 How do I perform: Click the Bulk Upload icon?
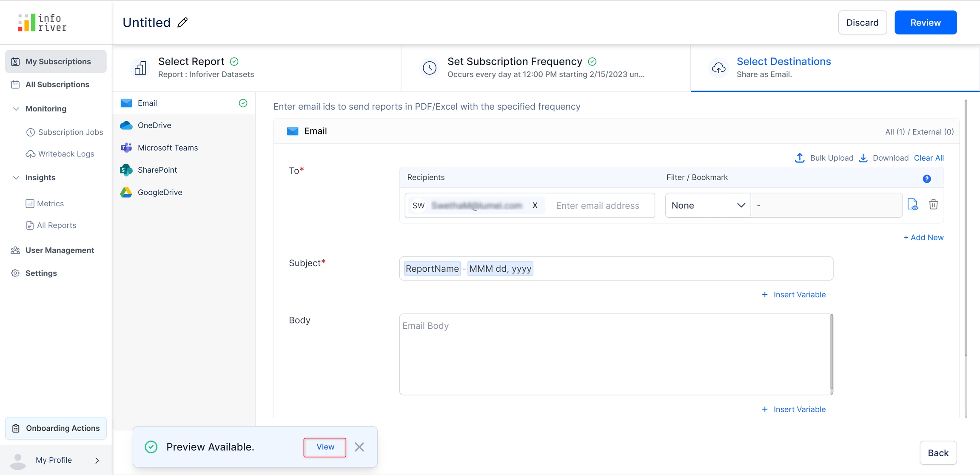coord(800,158)
